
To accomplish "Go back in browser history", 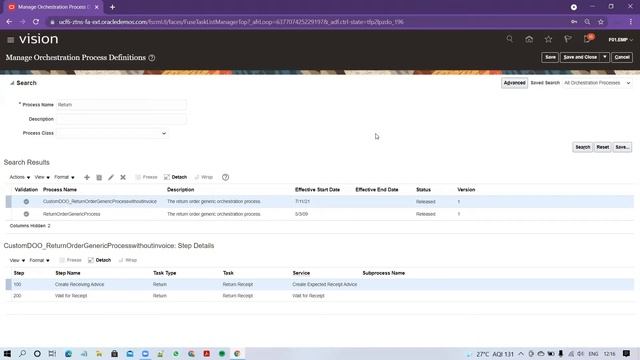I will click(9, 22).
